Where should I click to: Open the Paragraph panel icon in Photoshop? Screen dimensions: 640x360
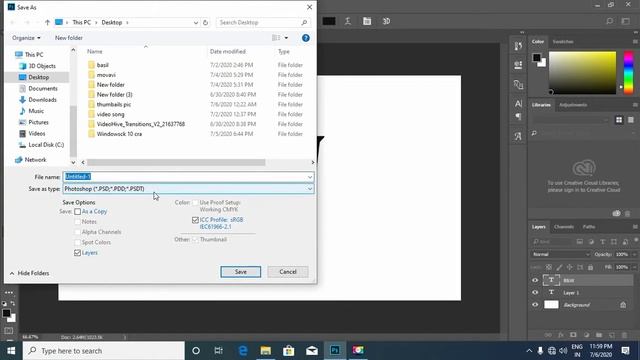point(518,117)
